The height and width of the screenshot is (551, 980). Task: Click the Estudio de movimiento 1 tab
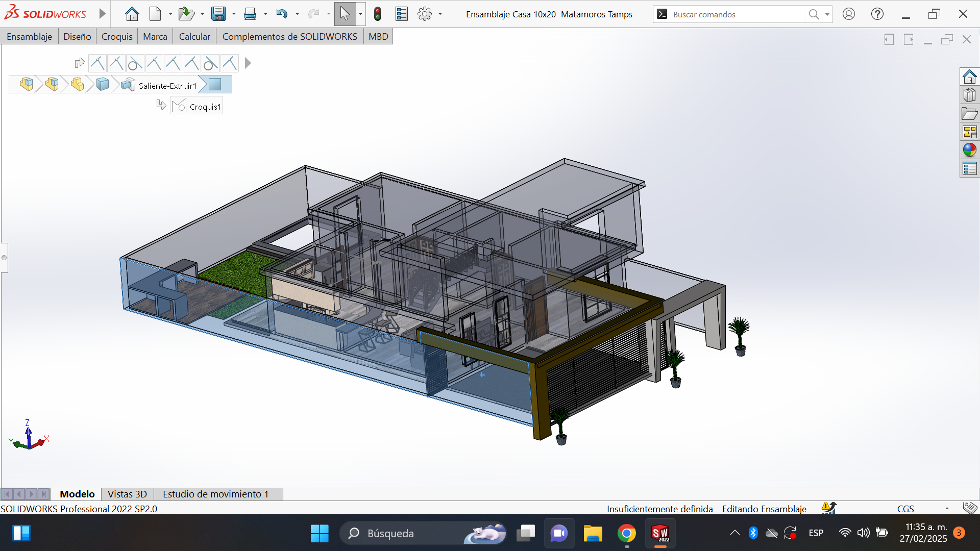pyautogui.click(x=215, y=494)
